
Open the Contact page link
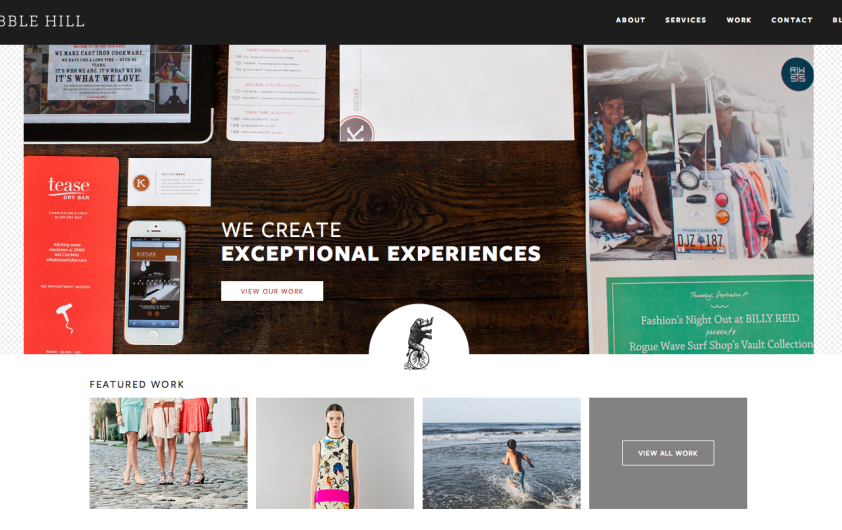[792, 20]
